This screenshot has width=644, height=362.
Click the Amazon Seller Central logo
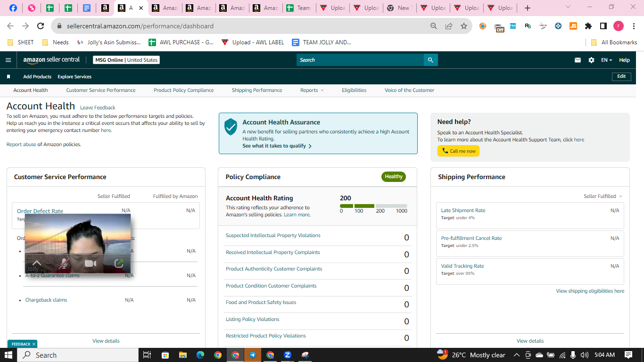point(51,60)
